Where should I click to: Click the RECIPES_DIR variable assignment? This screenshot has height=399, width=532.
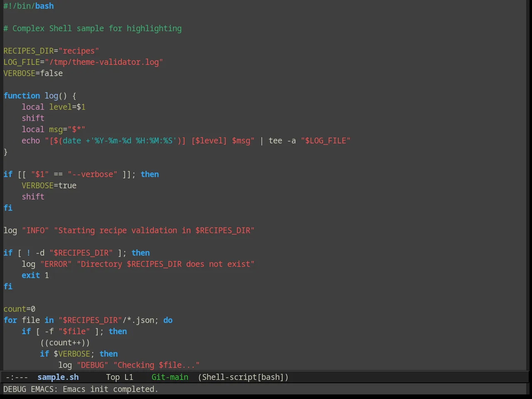pos(51,51)
